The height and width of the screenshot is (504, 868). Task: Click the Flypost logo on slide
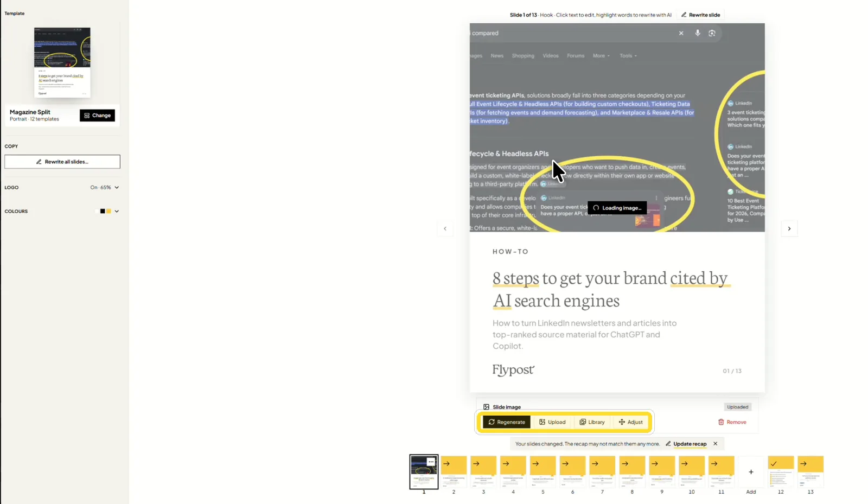point(513,370)
